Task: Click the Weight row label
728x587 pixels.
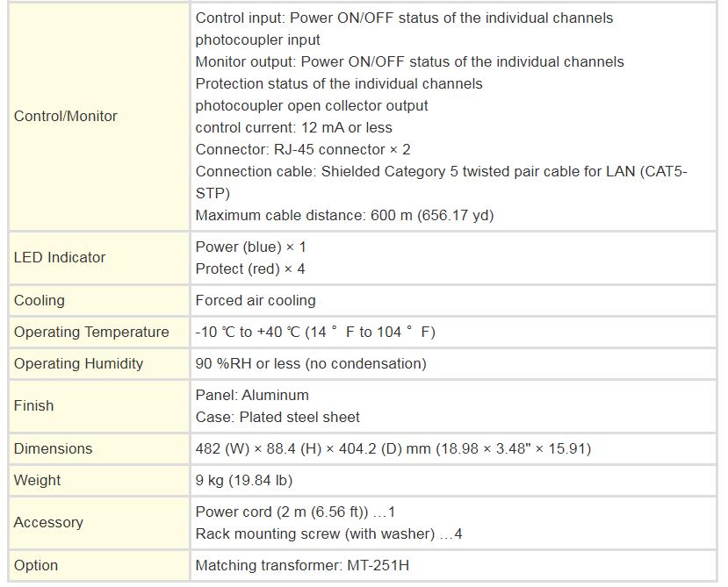Action: click(x=38, y=480)
